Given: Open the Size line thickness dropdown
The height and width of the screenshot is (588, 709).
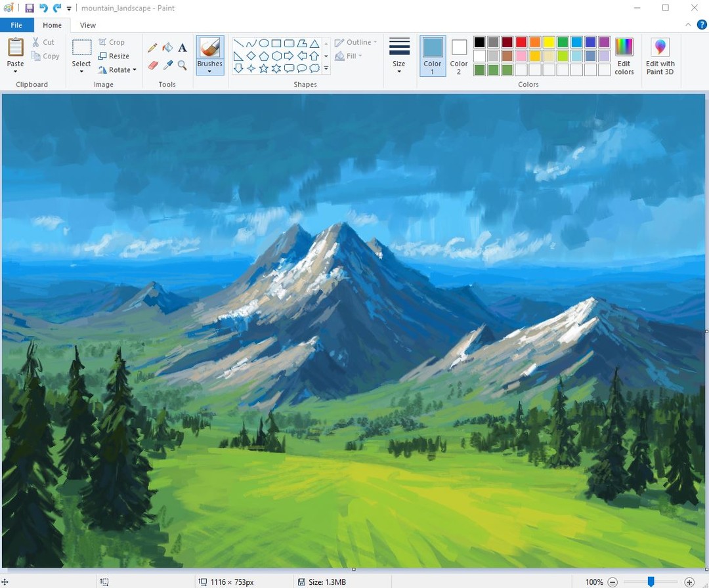Looking at the screenshot, I should [x=399, y=56].
